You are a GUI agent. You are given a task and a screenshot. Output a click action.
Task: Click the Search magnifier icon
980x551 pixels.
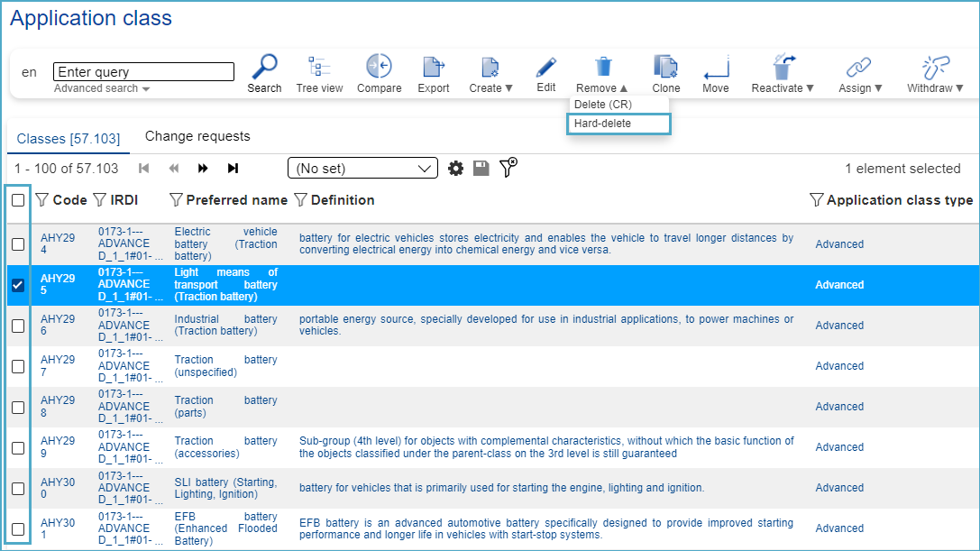pyautogui.click(x=264, y=69)
